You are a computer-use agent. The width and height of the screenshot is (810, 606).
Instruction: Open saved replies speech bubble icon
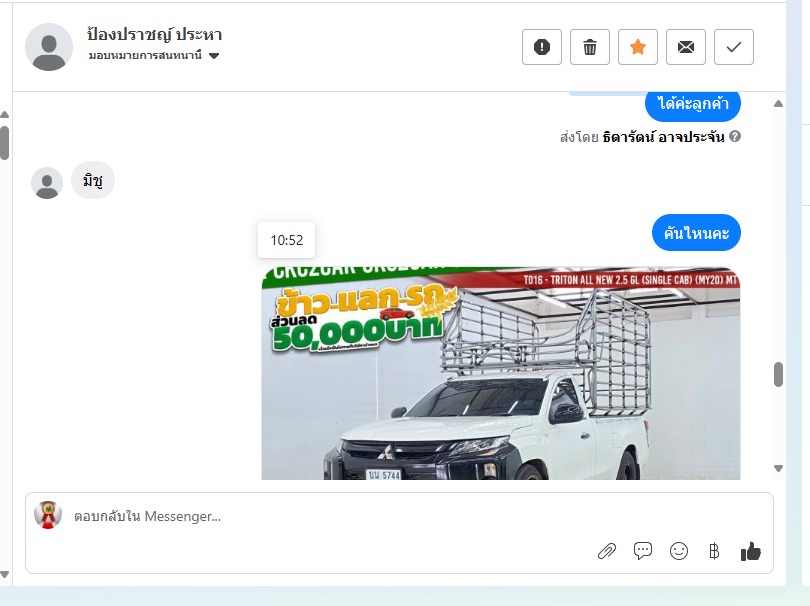[x=643, y=551]
